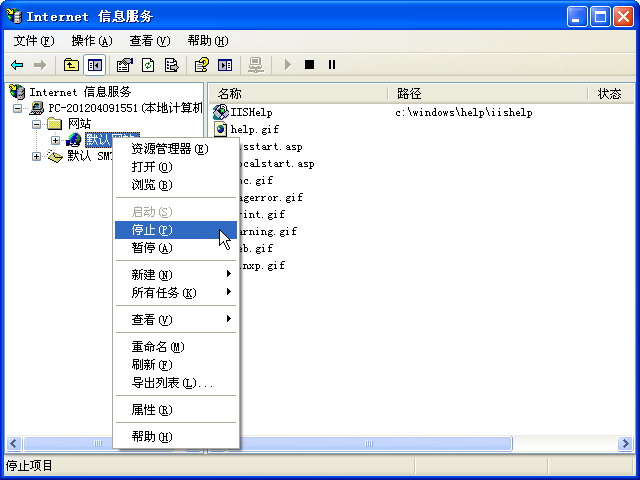Click the IISHelp virtual directory icon
This screenshot has height=480, width=640.
coord(220,112)
